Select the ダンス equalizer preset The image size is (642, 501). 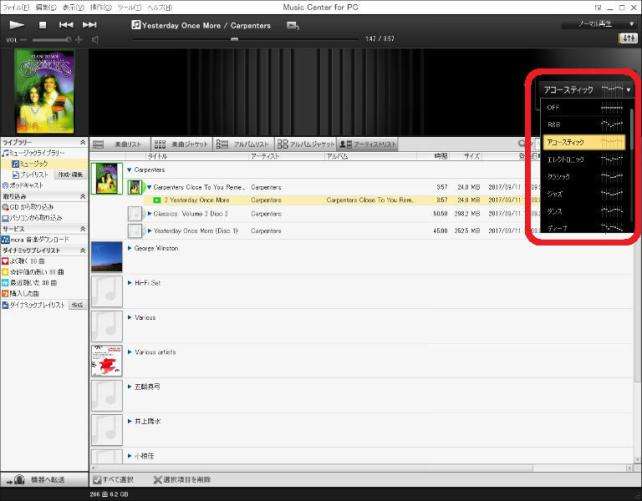(x=584, y=211)
